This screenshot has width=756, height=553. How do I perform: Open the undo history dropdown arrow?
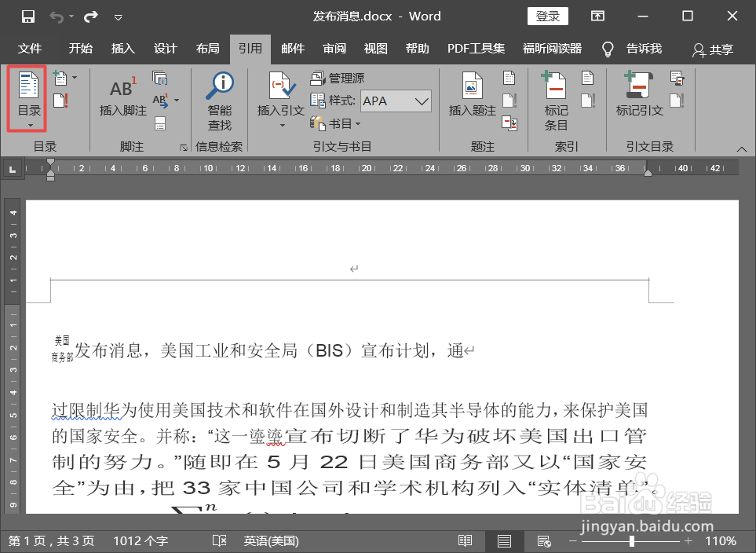point(71,17)
